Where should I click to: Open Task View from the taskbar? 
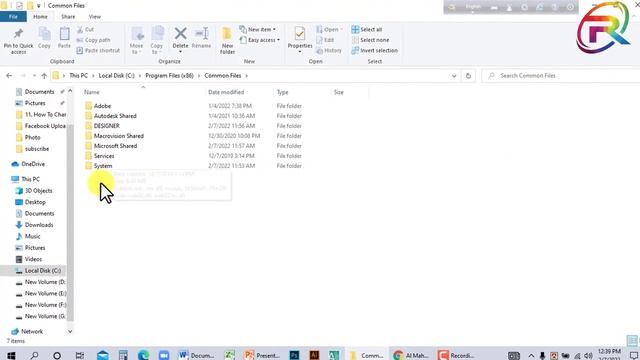tap(80, 355)
